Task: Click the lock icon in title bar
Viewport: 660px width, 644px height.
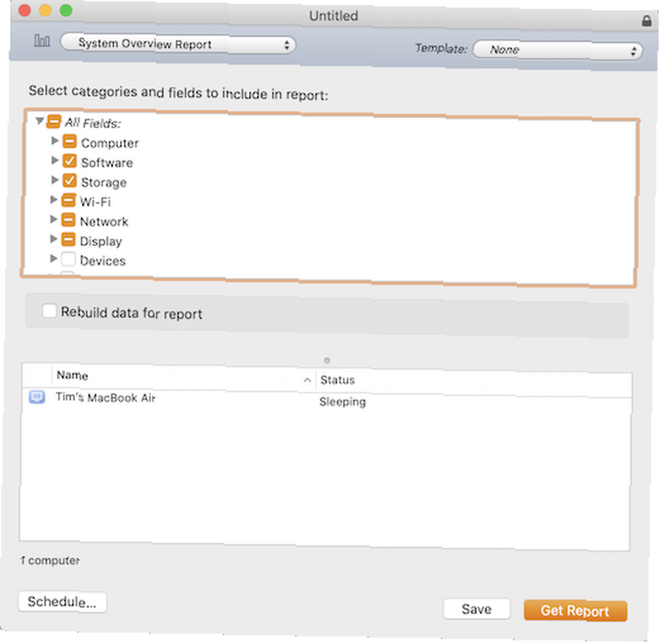Action: 647,21
